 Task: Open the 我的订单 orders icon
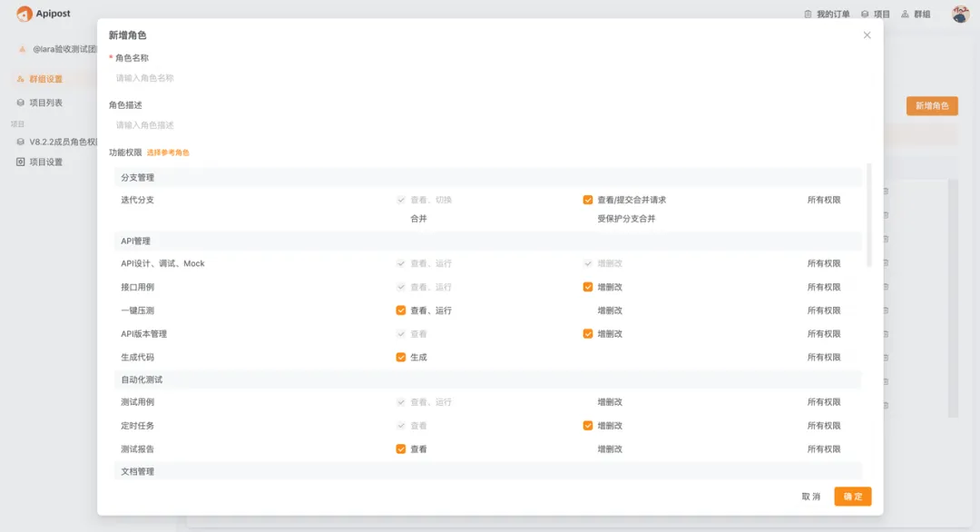(808, 14)
